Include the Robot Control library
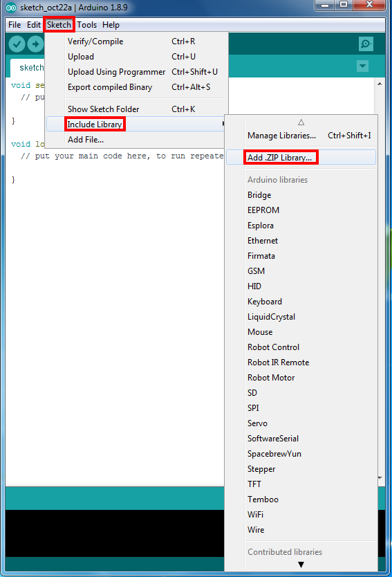This screenshot has width=392, height=577. [301, 347]
